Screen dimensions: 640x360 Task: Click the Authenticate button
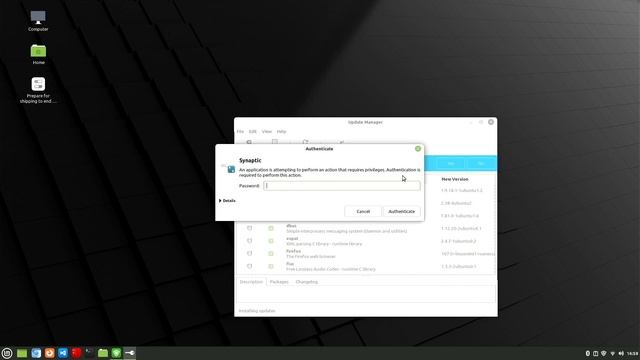[x=402, y=211]
